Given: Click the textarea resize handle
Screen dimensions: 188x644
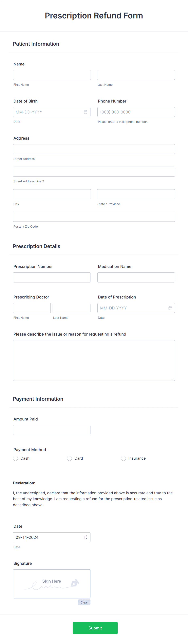Looking at the screenshot, I should [173, 379].
